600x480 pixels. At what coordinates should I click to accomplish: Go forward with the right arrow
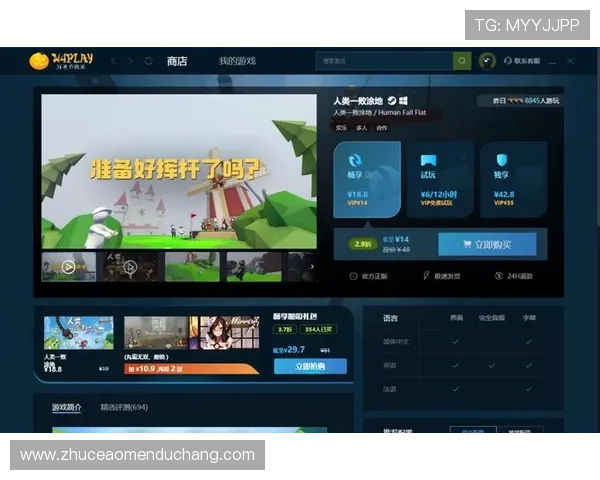[x=131, y=61]
